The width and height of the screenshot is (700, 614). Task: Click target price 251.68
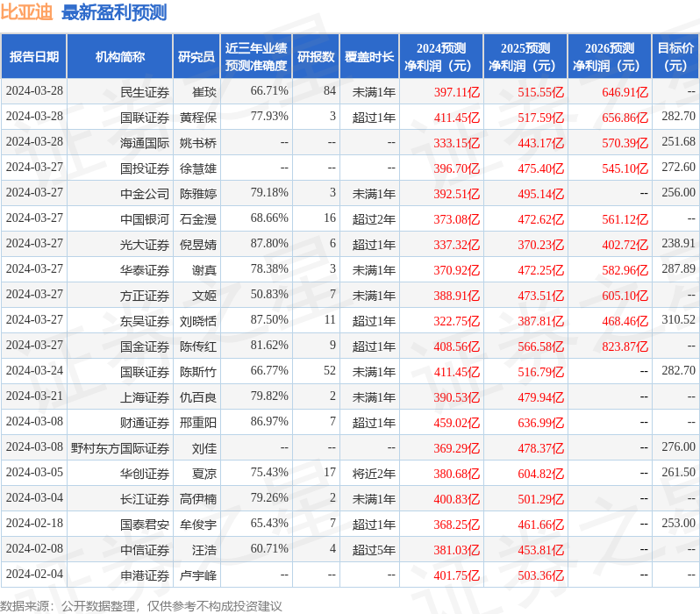point(679,141)
